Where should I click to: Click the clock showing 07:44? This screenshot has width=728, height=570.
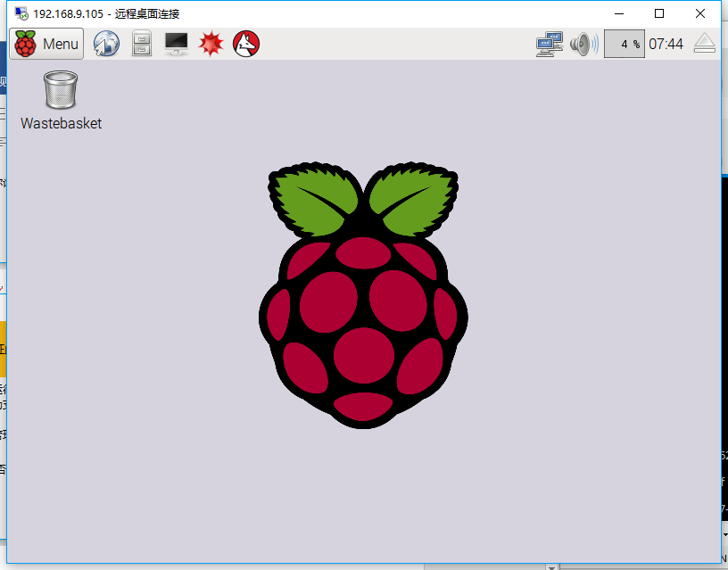[666, 44]
